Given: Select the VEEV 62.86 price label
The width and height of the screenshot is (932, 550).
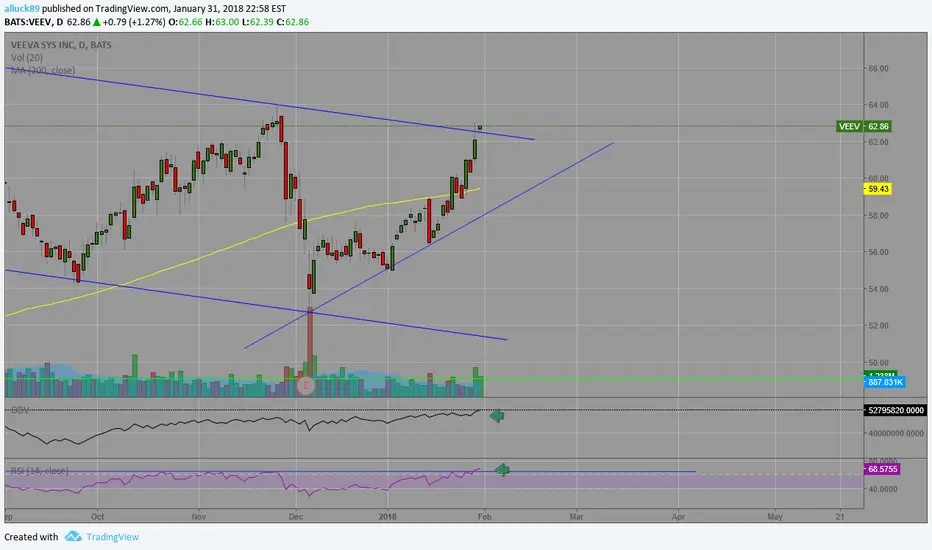Looking at the screenshot, I should point(864,126).
